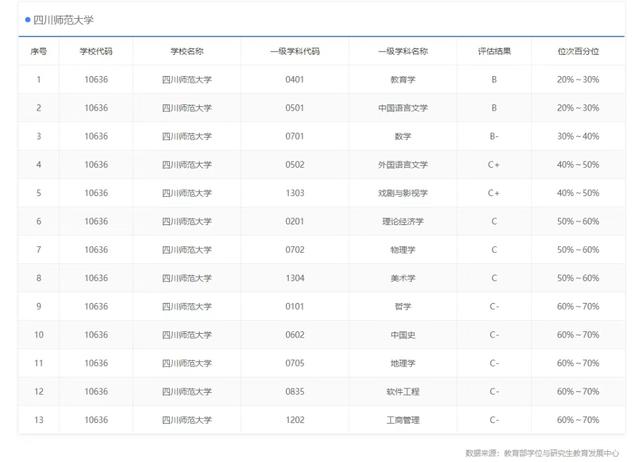Click the C- rating for 工商管理
640x462 pixels.
pos(494,420)
